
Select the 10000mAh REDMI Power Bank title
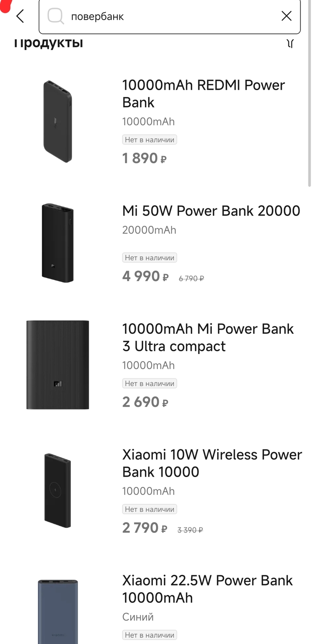coord(203,94)
